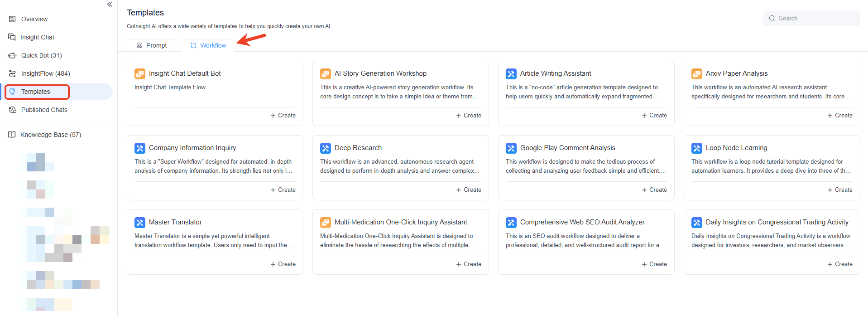Create from Insight Chat Default Bot template
This screenshot has width=868, height=316.
pyautogui.click(x=283, y=116)
